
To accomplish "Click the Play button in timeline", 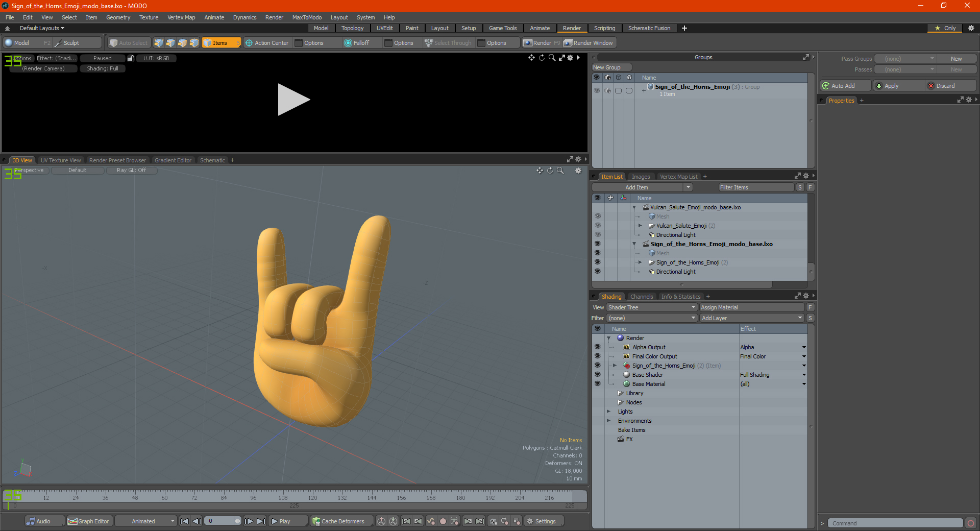I will pyautogui.click(x=288, y=521).
